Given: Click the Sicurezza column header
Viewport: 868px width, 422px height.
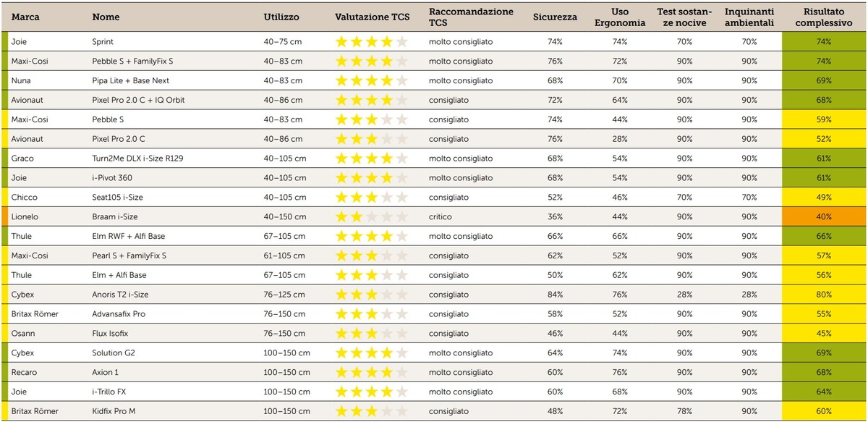Looking at the screenshot, I should coord(555,17).
